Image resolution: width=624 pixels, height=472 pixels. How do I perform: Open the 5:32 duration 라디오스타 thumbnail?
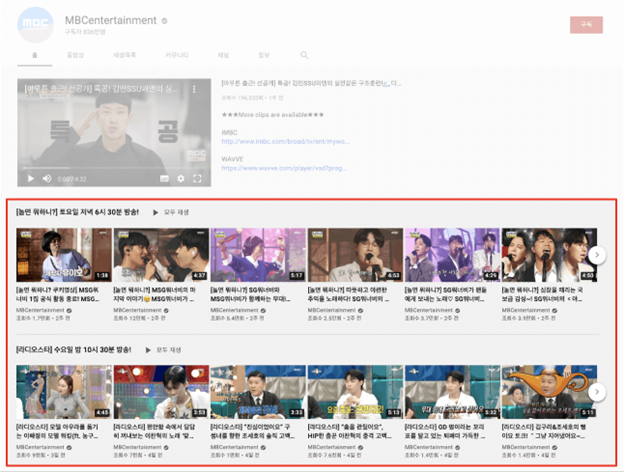[452, 392]
